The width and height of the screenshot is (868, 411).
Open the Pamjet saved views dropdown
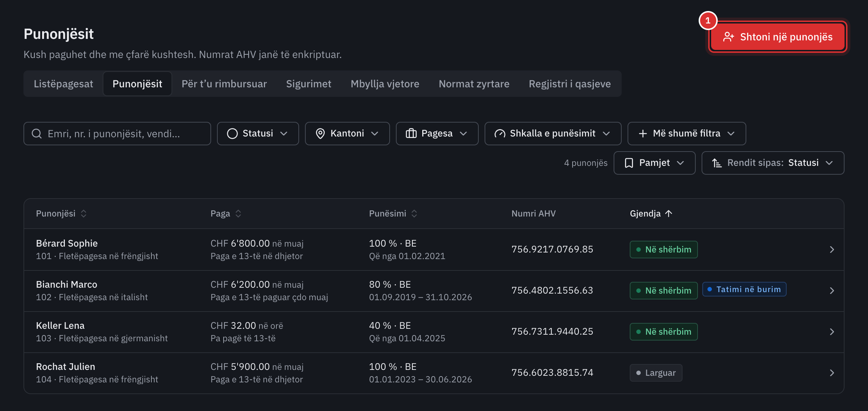(x=654, y=163)
